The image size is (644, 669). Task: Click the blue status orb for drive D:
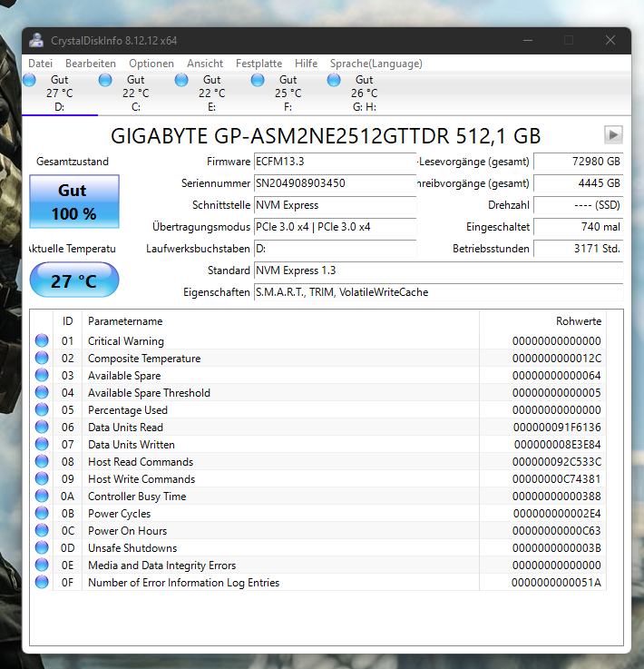pos(29,80)
